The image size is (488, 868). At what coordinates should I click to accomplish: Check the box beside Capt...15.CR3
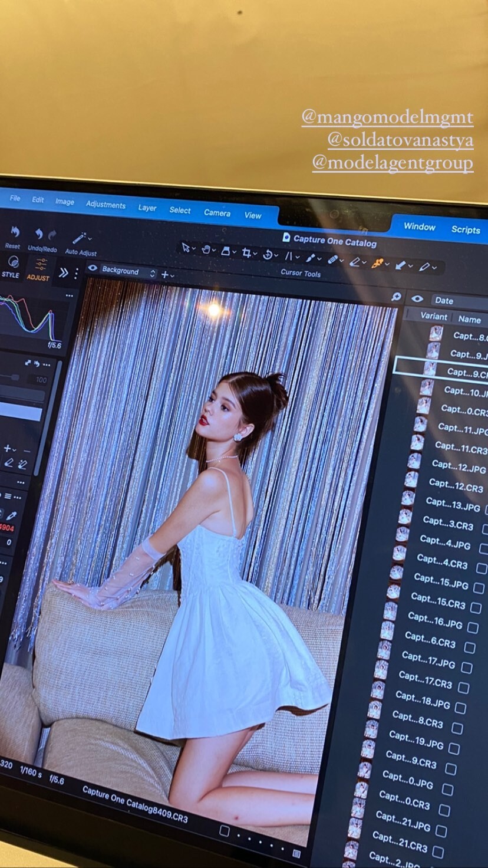(x=476, y=608)
